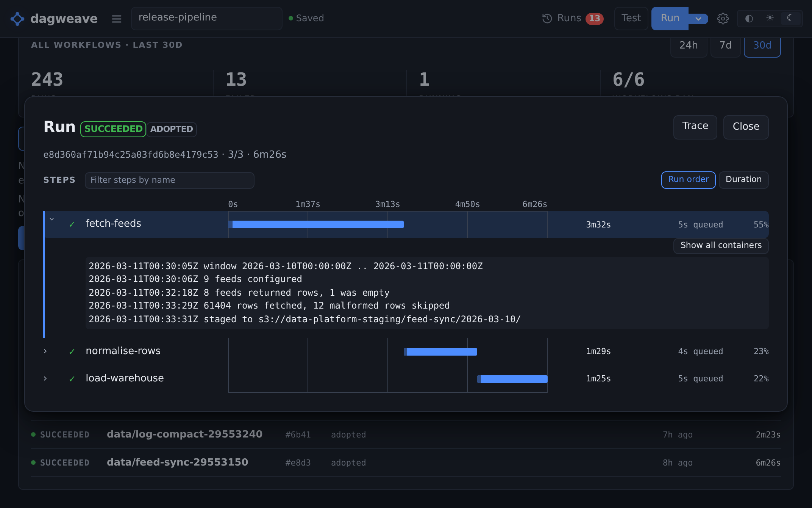The height and width of the screenshot is (508, 812).
Task: Click the 6/6 workflows stat
Action: 628,80
